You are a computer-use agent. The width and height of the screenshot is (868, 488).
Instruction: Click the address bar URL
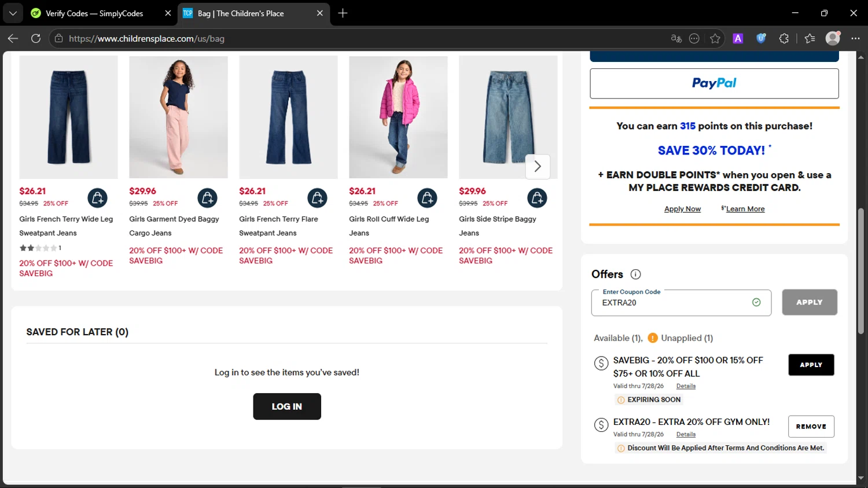(146, 39)
